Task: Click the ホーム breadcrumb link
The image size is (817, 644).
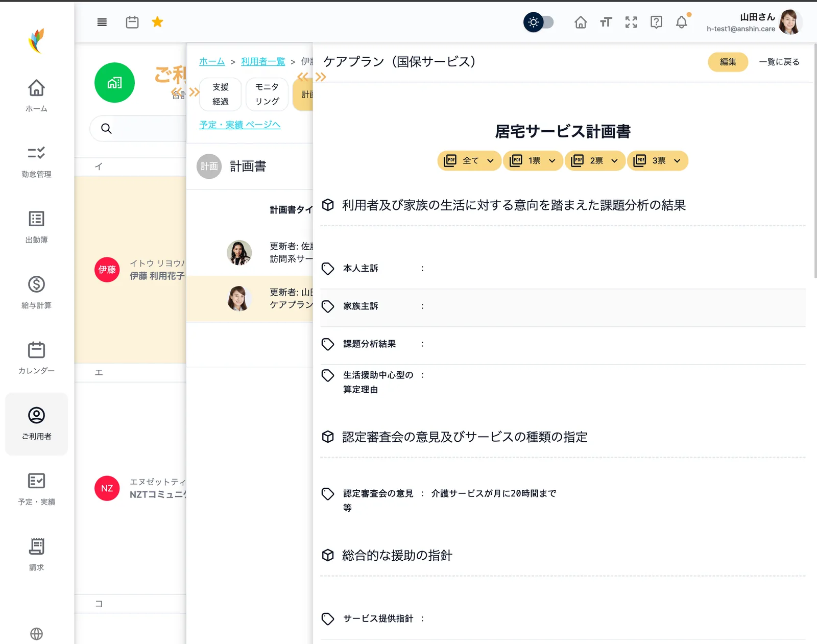Action: (x=212, y=62)
